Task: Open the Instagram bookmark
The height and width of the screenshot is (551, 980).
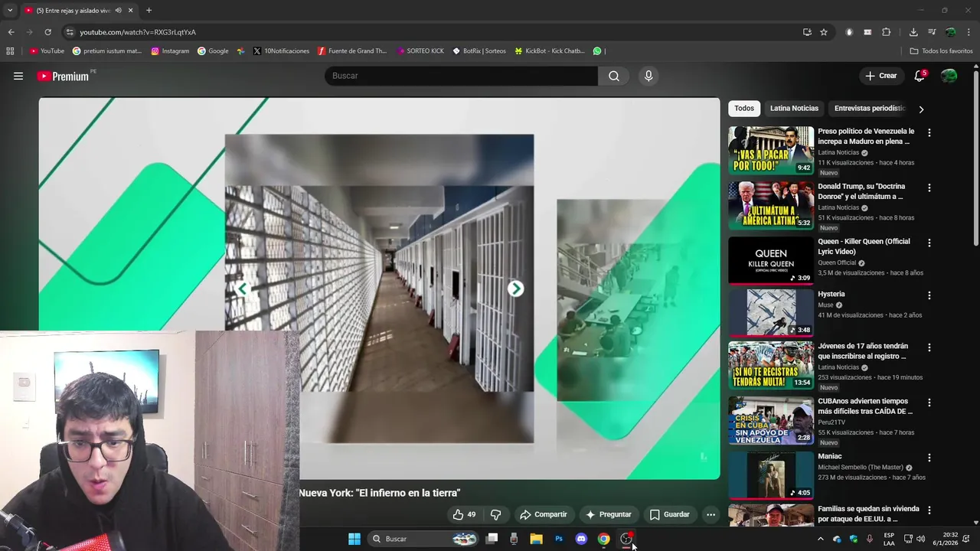Action: point(170,51)
